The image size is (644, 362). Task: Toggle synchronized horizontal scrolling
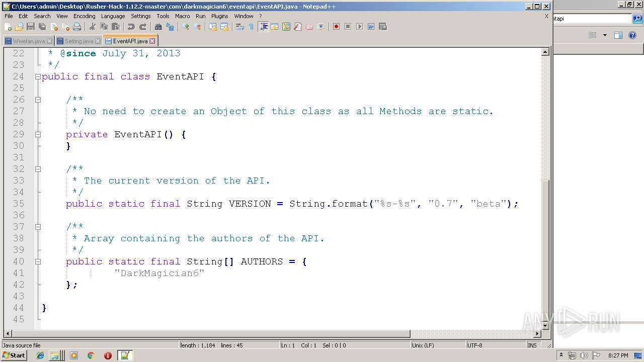click(224, 27)
